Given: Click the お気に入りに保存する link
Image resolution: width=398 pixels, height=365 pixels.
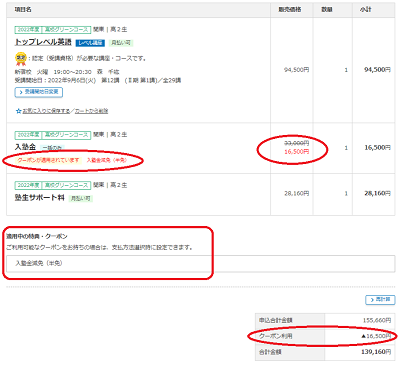Looking at the screenshot, I should pyautogui.click(x=46, y=111).
